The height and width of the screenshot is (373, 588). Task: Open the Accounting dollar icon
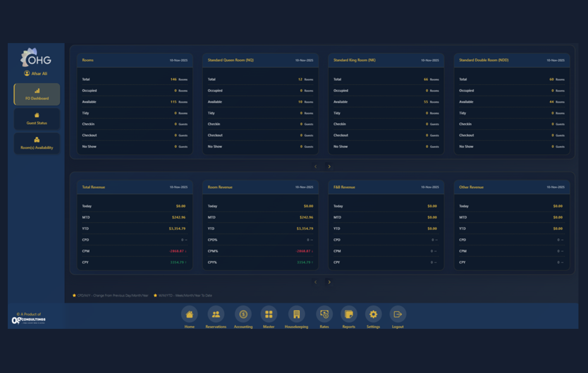[243, 314]
